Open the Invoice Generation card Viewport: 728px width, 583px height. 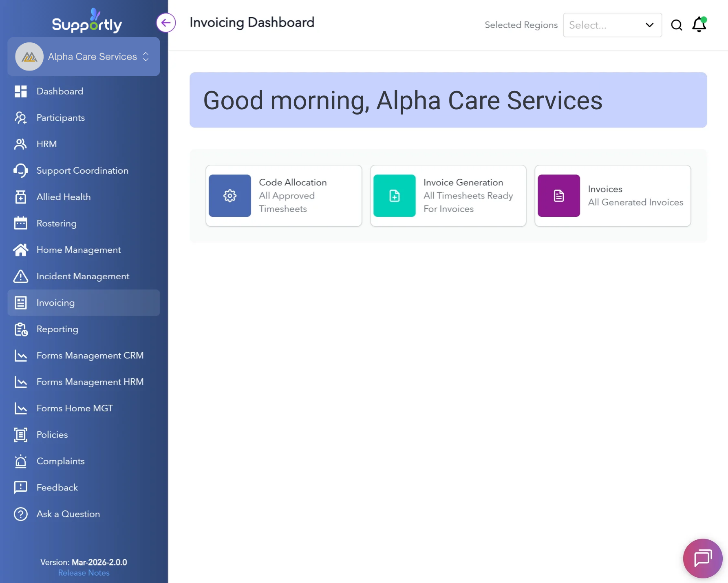(448, 196)
